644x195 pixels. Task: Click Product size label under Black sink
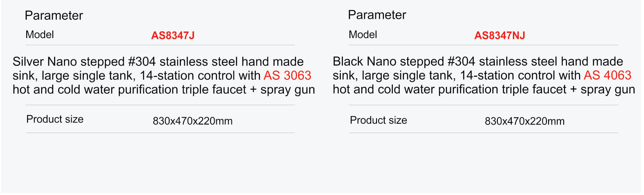tap(378, 120)
